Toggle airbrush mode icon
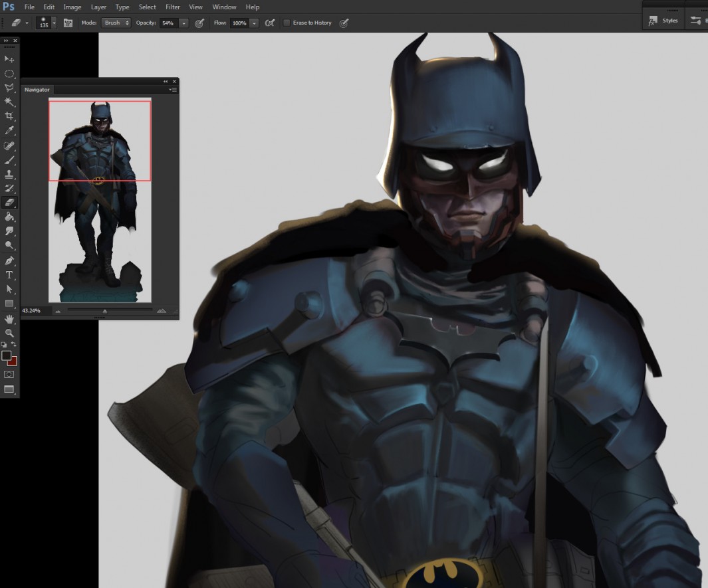The height and width of the screenshot is (588, 708). [x=269, y=23]
